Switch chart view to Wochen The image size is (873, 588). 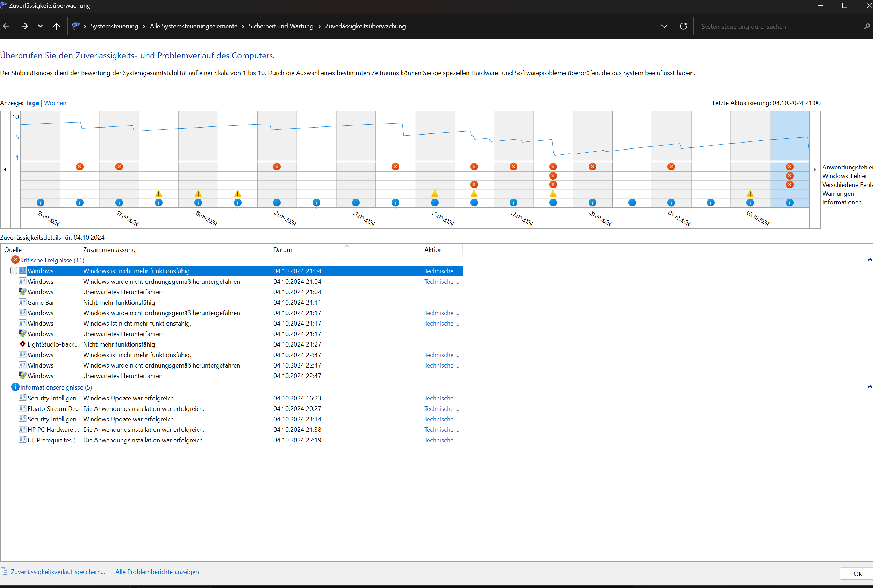pos(55,103)
